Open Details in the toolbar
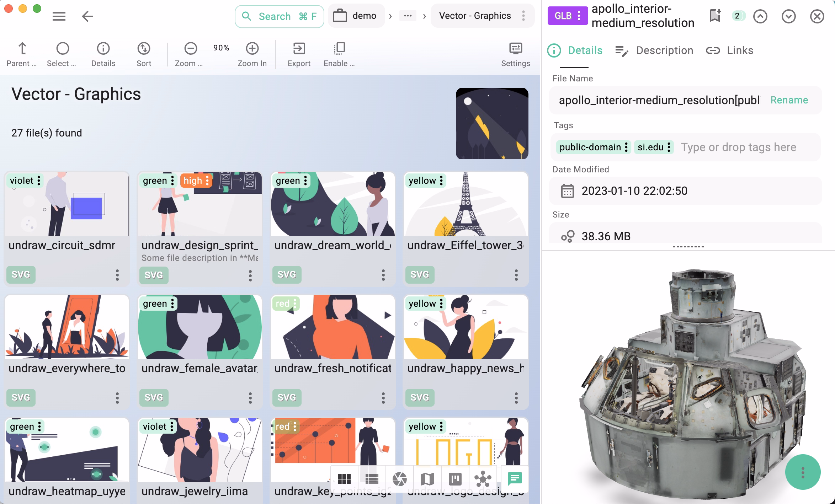 tap(103, 54)
